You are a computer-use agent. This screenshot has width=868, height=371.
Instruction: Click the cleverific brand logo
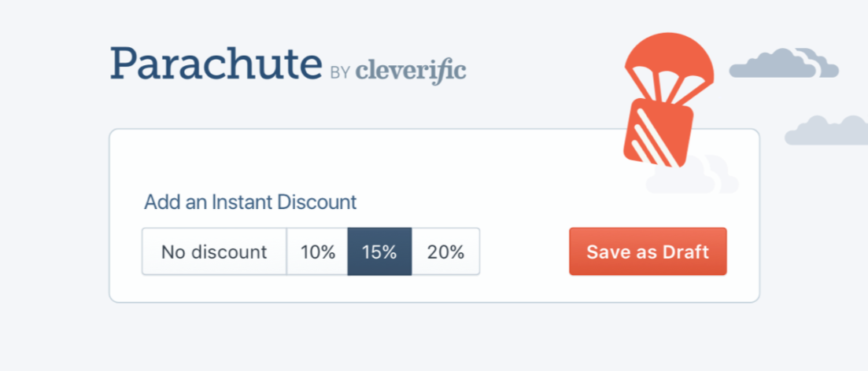(410, 71)
